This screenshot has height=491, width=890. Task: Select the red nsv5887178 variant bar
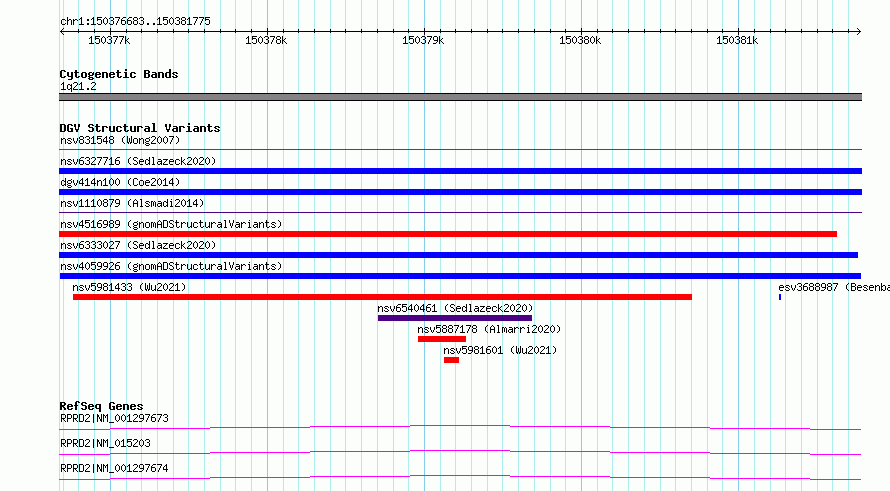coord(442,339)
